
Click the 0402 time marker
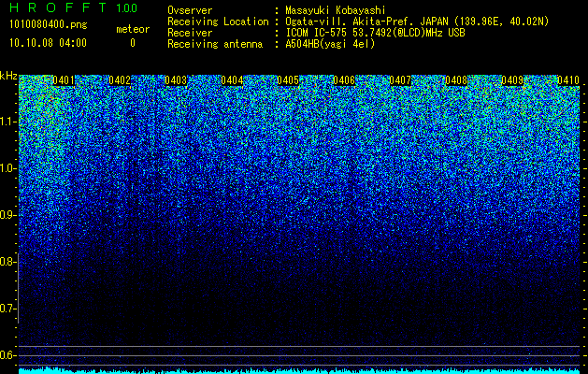120,80
